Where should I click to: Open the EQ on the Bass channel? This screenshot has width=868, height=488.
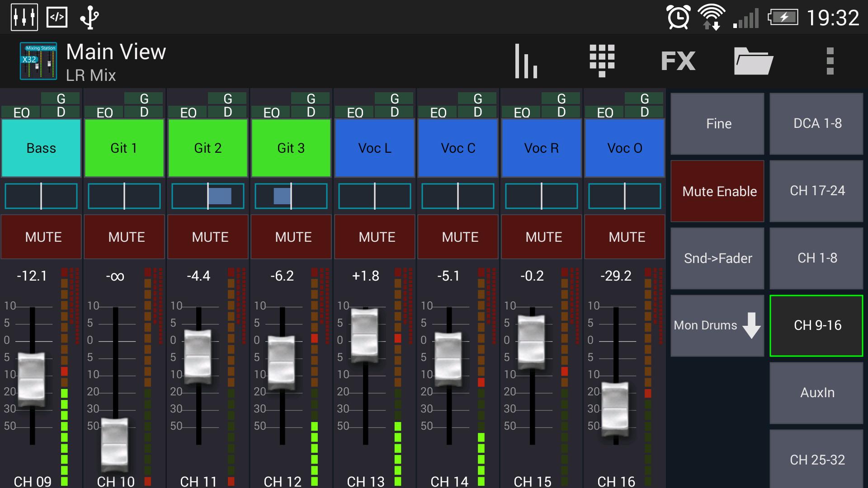22,112
